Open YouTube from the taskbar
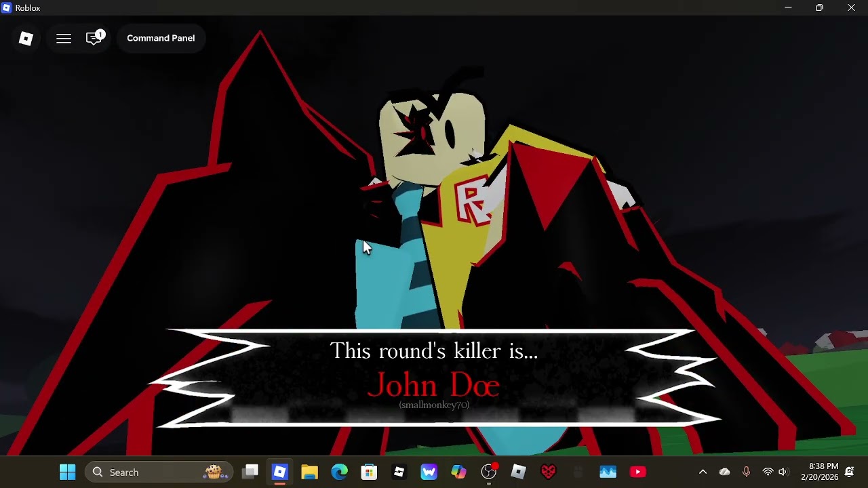This screenshot has height=488, width=868. (x=637, y=472)
